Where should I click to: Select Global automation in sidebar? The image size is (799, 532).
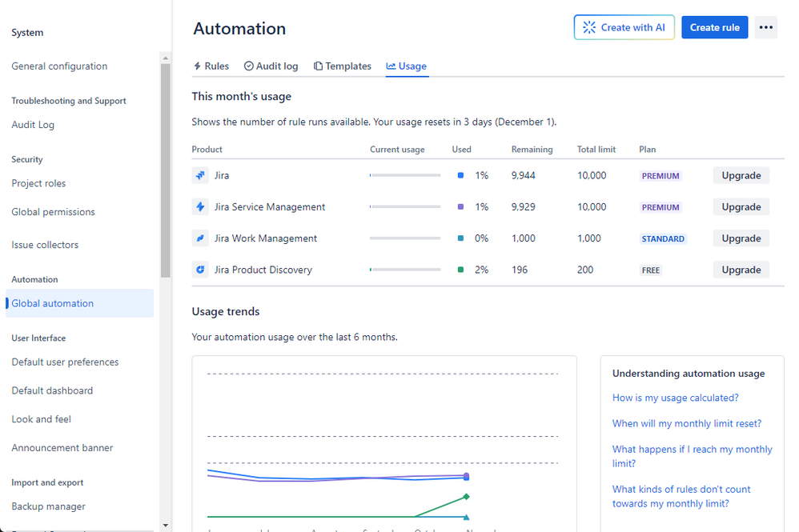pyautogui.click(x=79, y=303)
